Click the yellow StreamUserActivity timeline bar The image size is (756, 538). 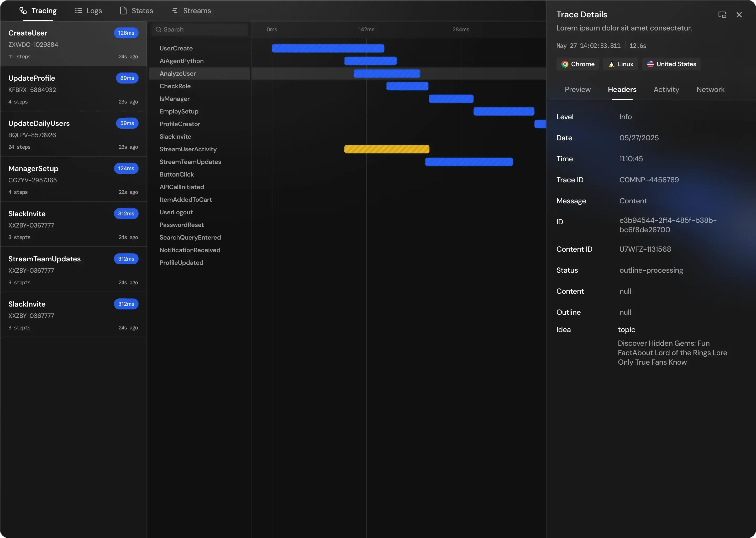(x=387, y=149)
